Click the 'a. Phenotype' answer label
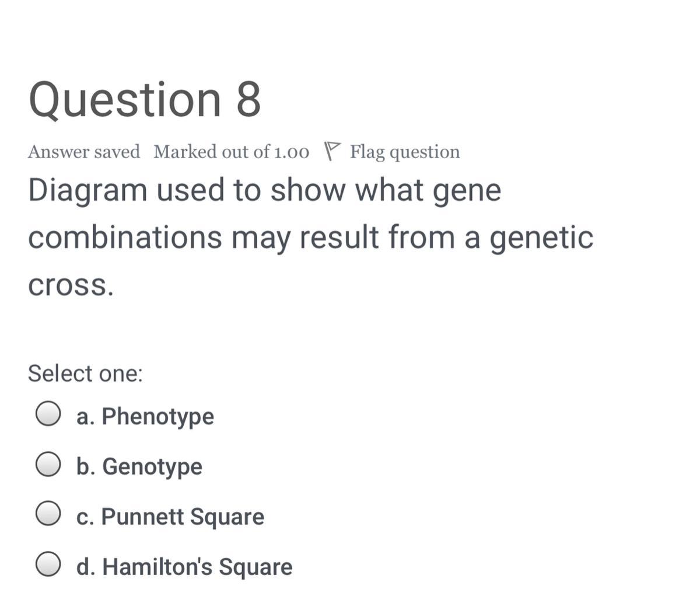This screenshot has height=589, width=700. coord(145,416)
